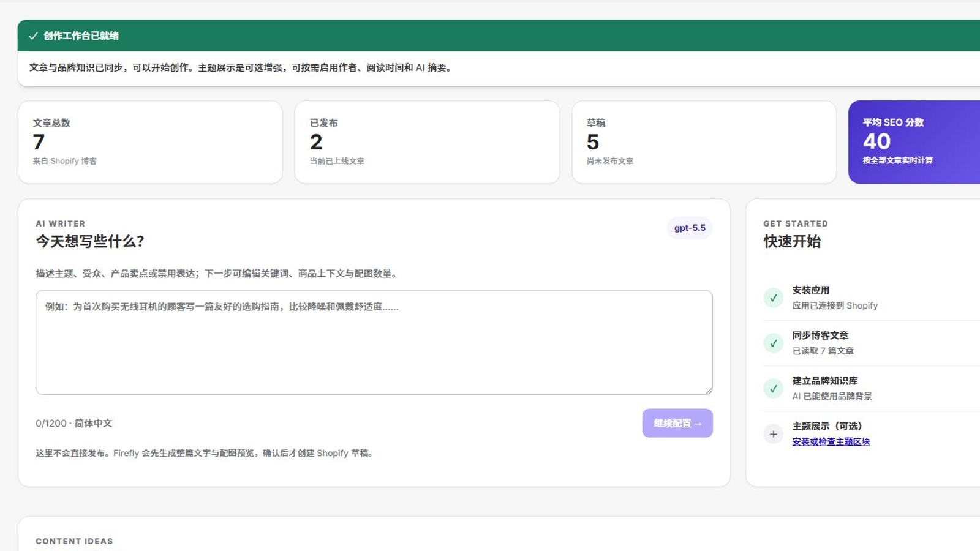Select the 文章总数 stat card
This screenshot has height=551, width=980.
coord(150,142)
